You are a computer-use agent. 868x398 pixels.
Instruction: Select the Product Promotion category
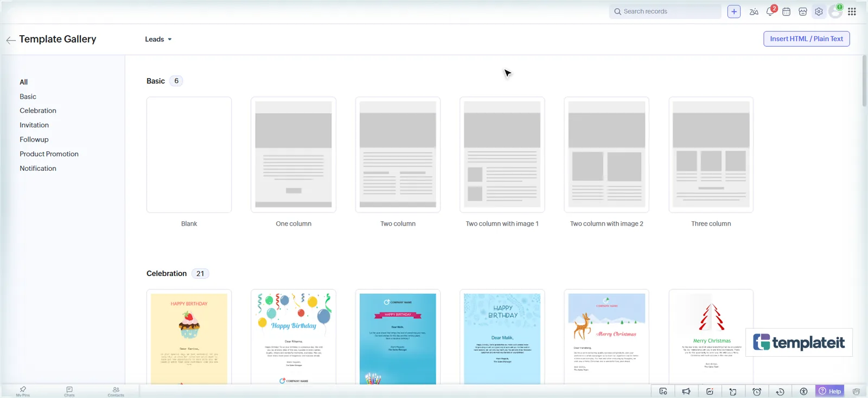49,154
